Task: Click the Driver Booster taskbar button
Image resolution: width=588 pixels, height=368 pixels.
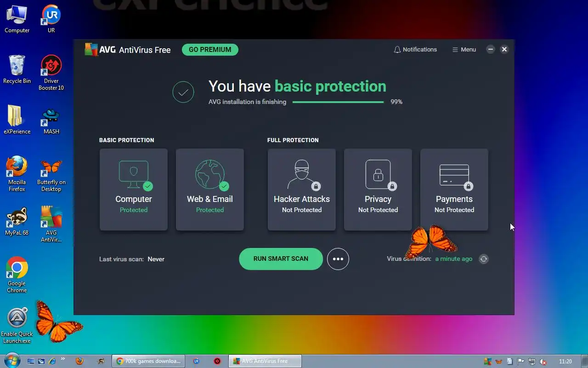Action: pos(217,361)
